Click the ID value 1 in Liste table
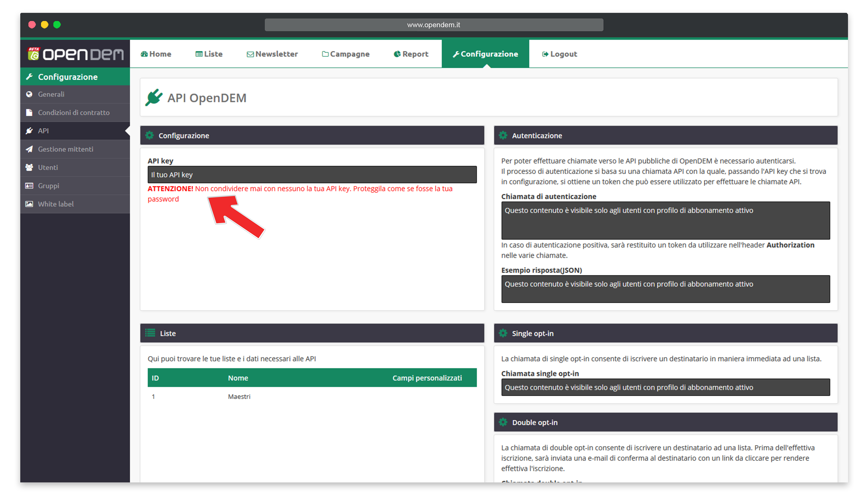The width and height of the screenshot is (868, 498). (153, 396)
